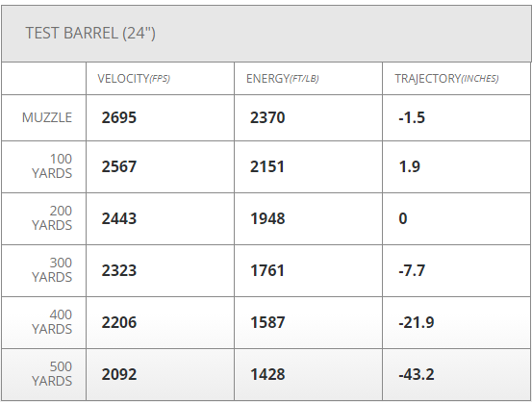
Task: Select velocity value 2567
Action: click(x=119, y=166)
